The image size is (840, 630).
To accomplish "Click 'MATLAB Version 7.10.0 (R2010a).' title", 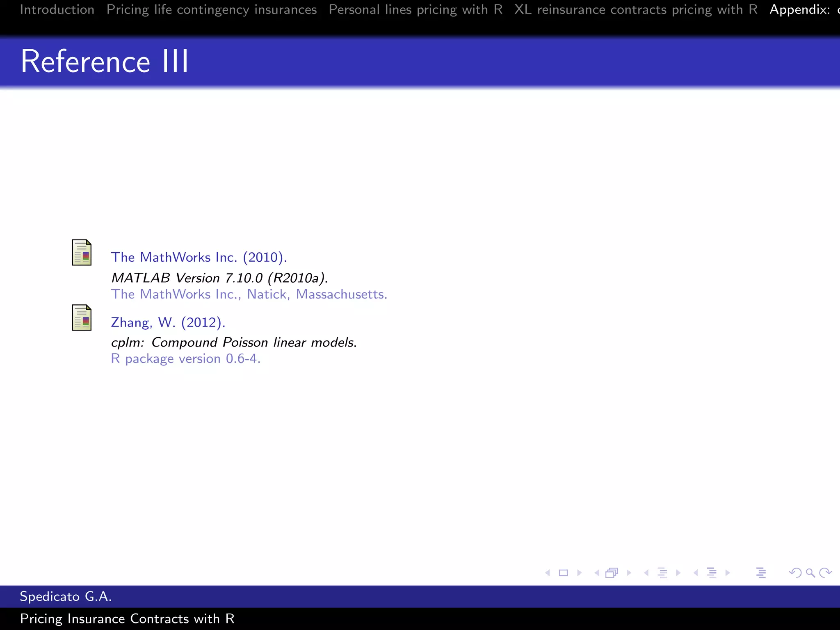I will pos(219,278).
